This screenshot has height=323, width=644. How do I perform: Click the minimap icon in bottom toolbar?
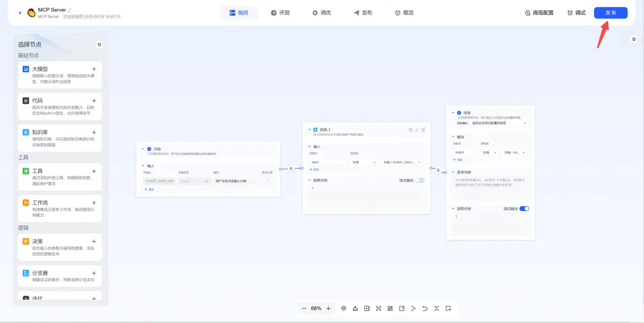(x=402, y=308)
